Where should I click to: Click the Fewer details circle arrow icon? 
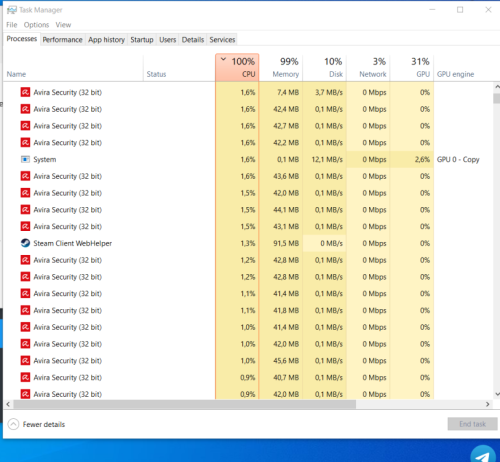(13, 424)
